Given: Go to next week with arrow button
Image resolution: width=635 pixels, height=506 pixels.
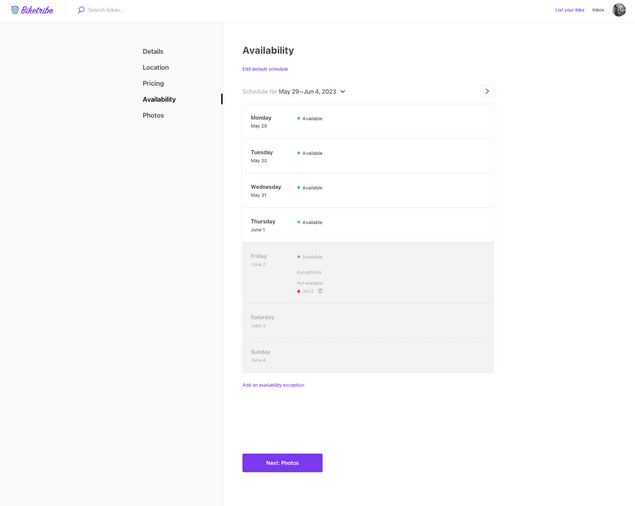Looking at the screenshot, I should pos(487,91).
